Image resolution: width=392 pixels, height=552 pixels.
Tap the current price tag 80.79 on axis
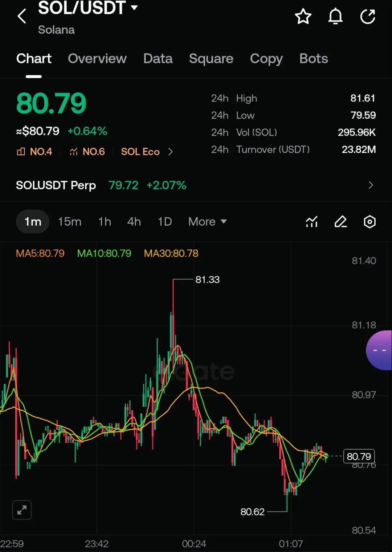tap(359, 456)
